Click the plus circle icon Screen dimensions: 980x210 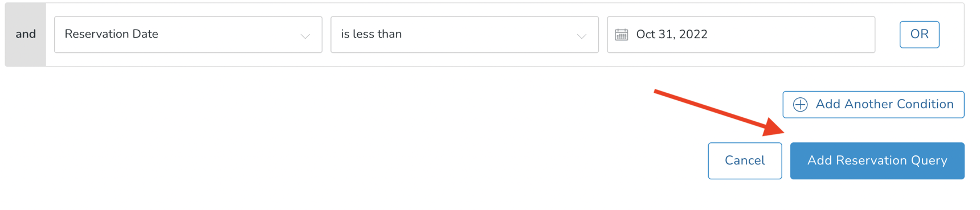[800, 105]
